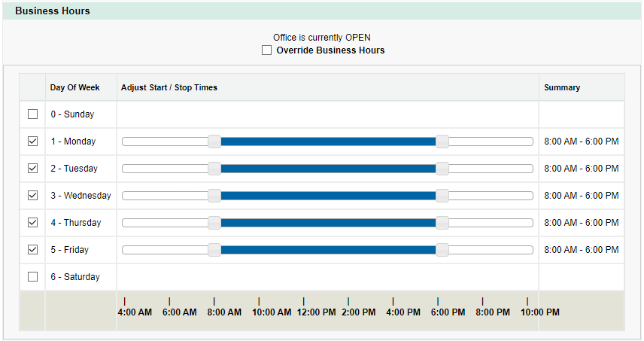Click Friday's start time slider handle
Viewport: 644px width, 341px height.
(x=214, y=250)
